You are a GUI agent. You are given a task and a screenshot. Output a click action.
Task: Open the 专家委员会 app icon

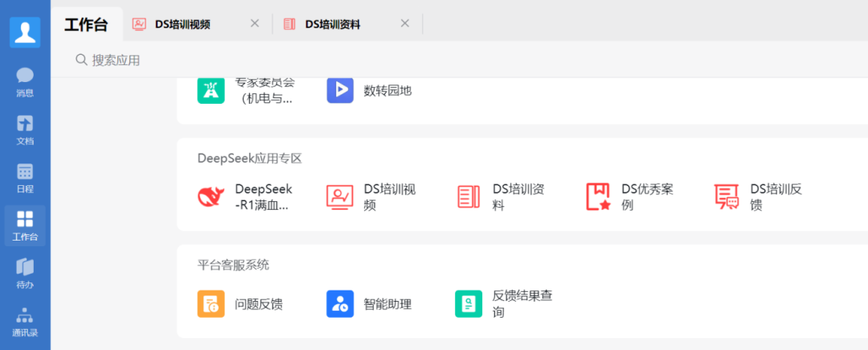pyautogui.click(x=211, y=90)
